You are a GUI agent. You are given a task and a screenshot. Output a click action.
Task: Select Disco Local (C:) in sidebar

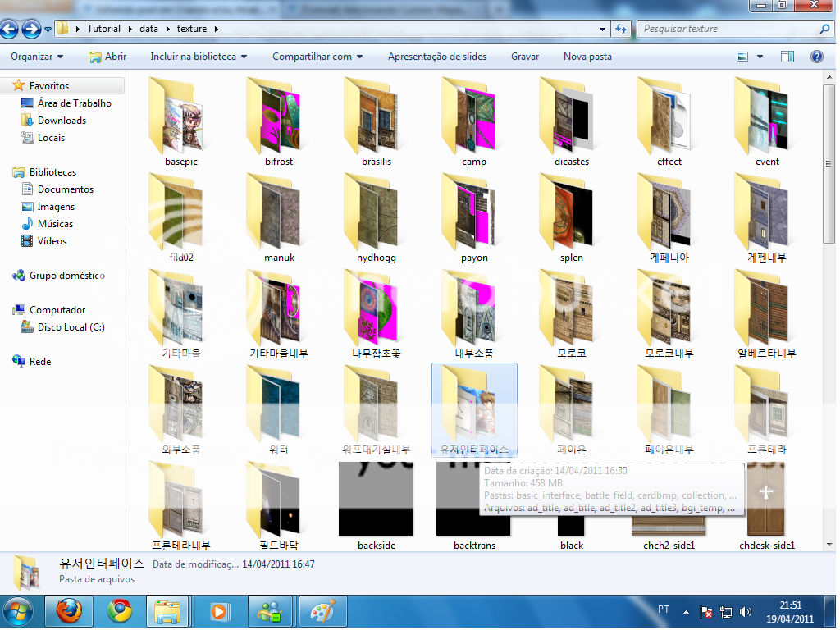(71, 327)
